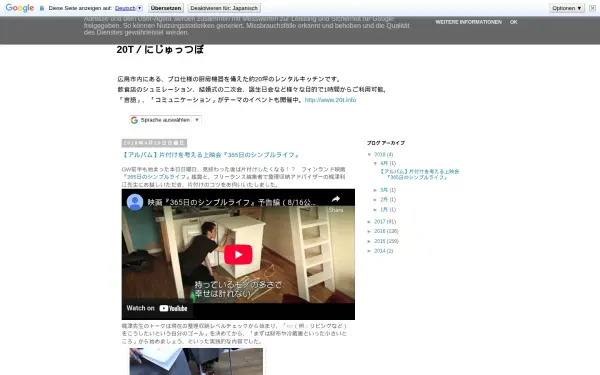This screenshot has width=600, height=375.
Task: Click Watch on YouTube button
Action: tap(157, 308)
